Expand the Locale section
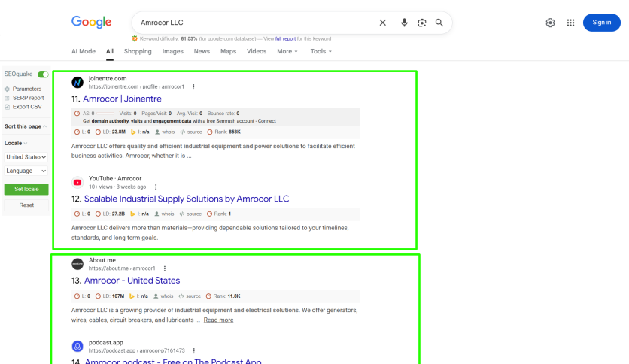The width and height of the screenshot is (629, 364). [16, 143]
